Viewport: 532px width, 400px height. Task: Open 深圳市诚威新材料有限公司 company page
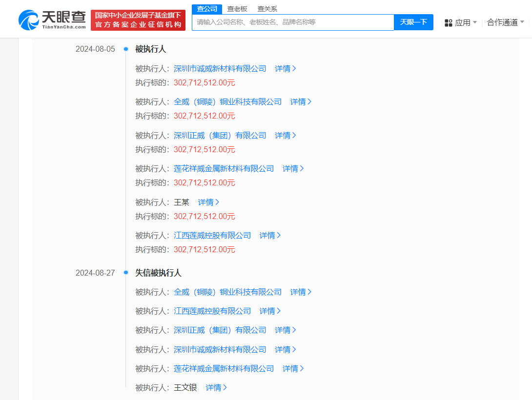(x=220, y=68)
